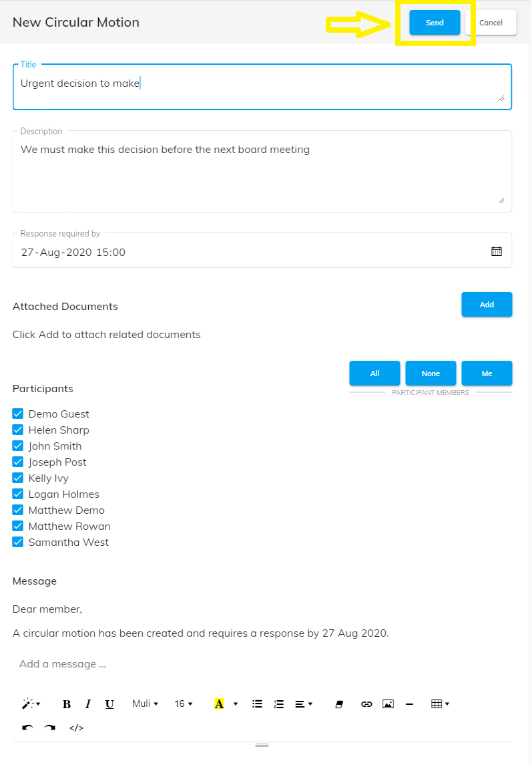The image size is (532, 765).
Task: Apply the yellow highlight color swatch
Action: [x=219, y=704]
